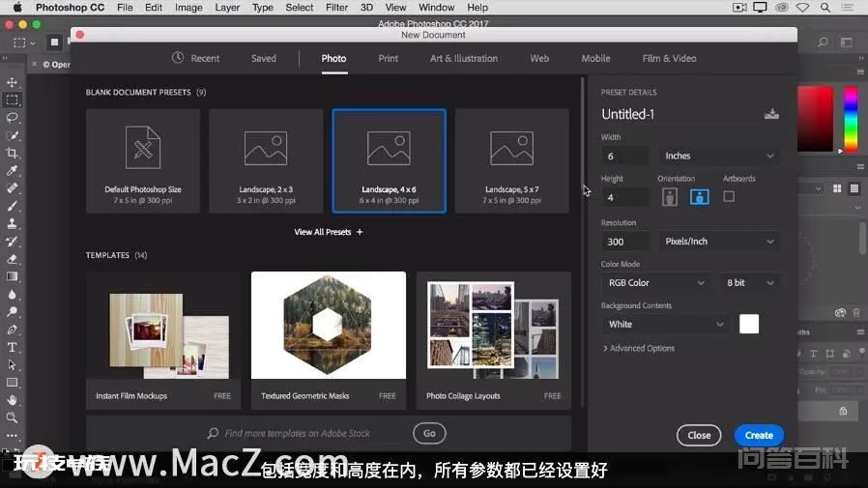Viewport: 868px width, 488px height.
Task: Open the White background contents dropdown
Action: click(x=665, y=325)
